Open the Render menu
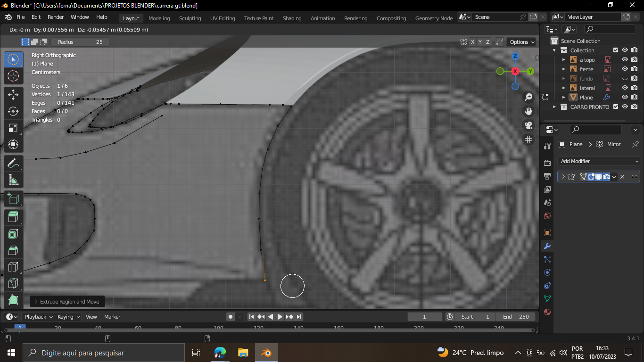The width and height of the screenshot is (644, 362). click(x=56, y=17)
